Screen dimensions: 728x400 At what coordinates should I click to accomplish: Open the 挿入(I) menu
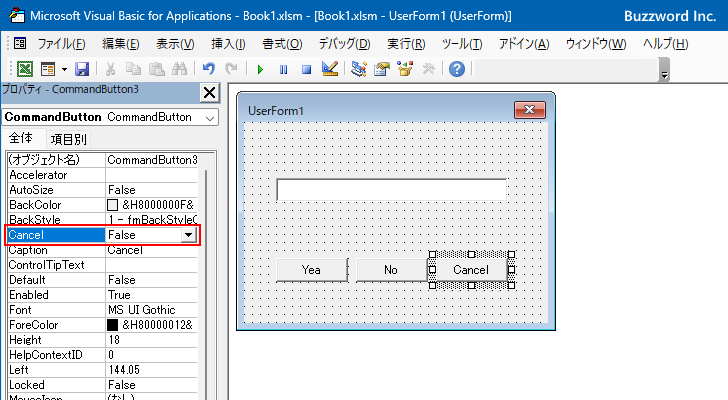(228, 44)
